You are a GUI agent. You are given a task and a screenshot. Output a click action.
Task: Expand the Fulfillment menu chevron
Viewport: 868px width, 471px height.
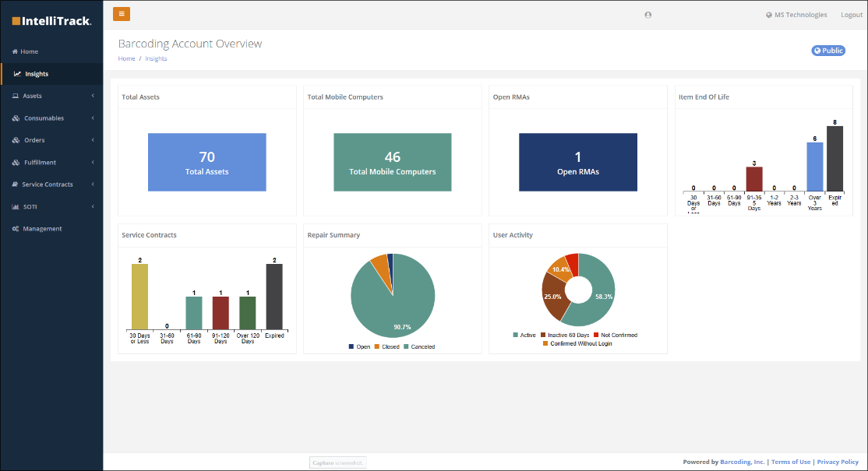coord(93,162)
